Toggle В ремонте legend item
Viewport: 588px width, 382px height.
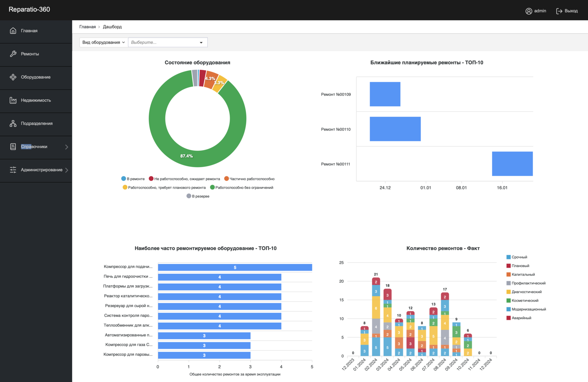(x=133, y=179)
